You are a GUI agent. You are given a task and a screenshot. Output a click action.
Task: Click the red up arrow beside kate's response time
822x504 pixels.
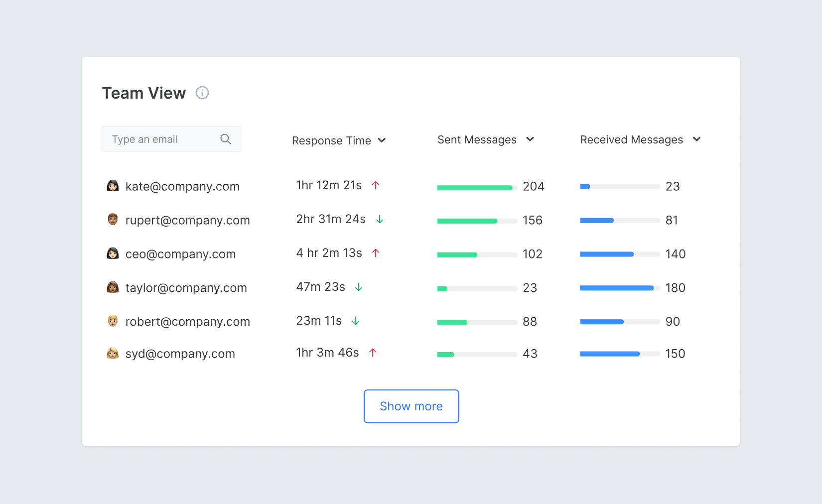coord(376,185)
